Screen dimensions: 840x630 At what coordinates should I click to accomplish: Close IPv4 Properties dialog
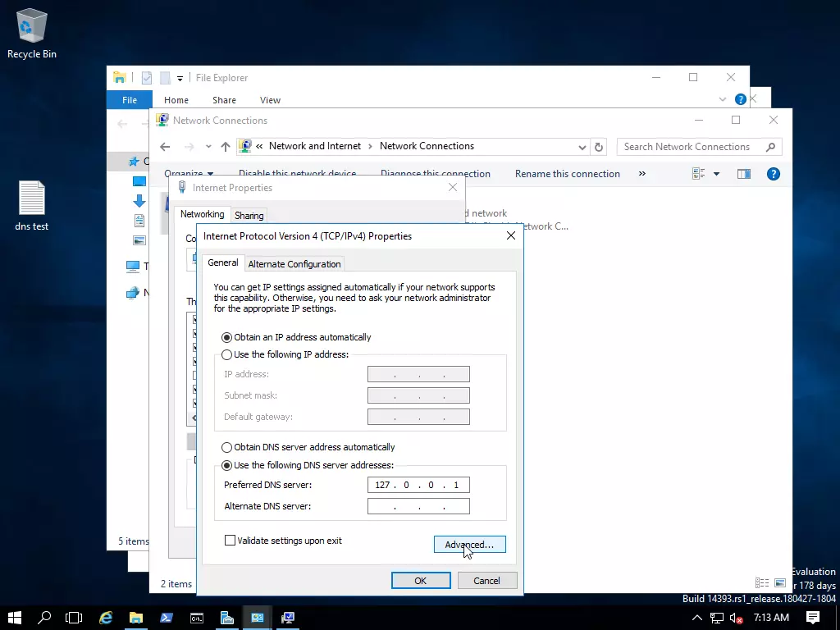[x=511, y=235]
